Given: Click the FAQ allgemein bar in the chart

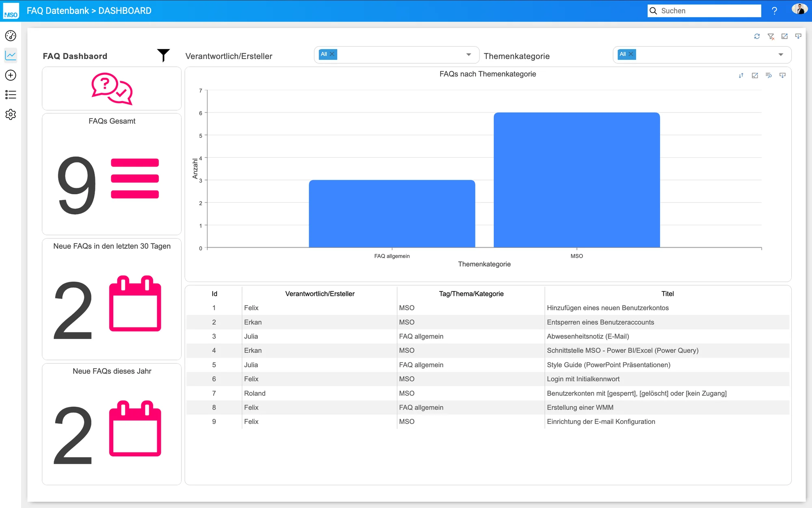Looking at the screenshot, I should point(392,214).
